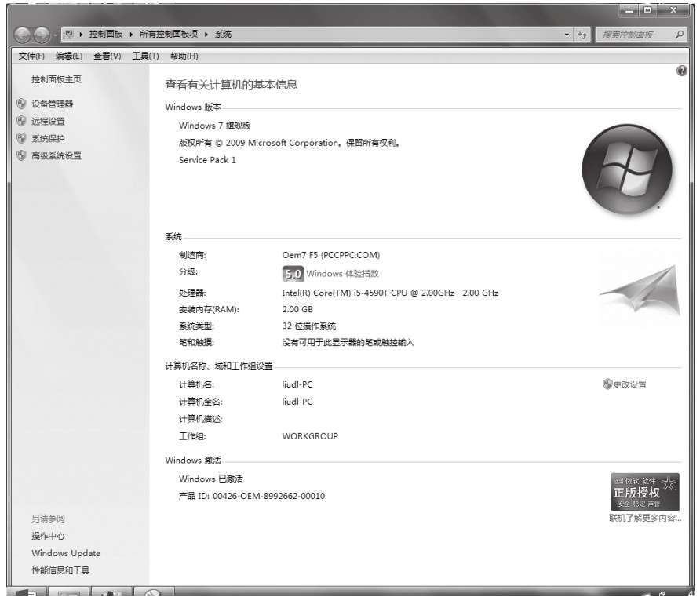
Task: Click inside the 搜索控制面板 search box
Action: 632,35
